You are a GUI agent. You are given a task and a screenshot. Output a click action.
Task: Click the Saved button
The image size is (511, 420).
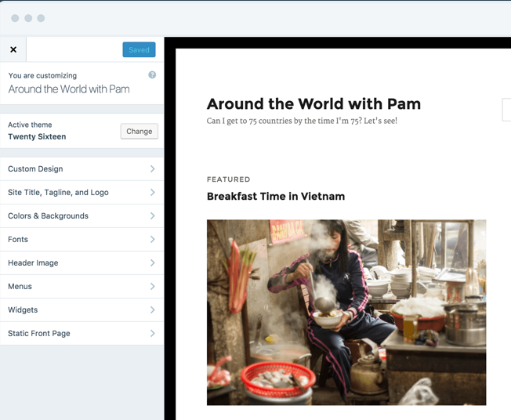(x=139, y=49)
